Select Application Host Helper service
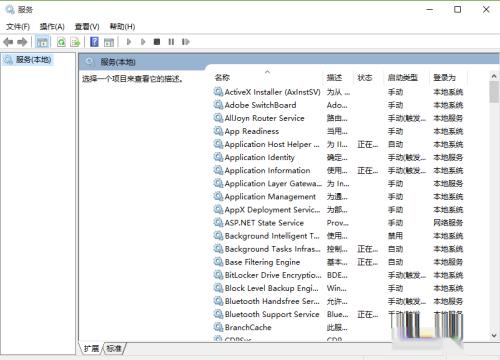Screen dimensions: 500x360 pyautogui.click(x=338, y=144)
